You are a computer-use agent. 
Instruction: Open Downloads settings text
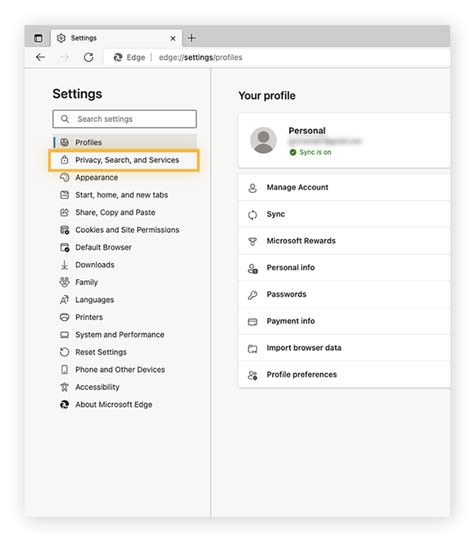95,265
